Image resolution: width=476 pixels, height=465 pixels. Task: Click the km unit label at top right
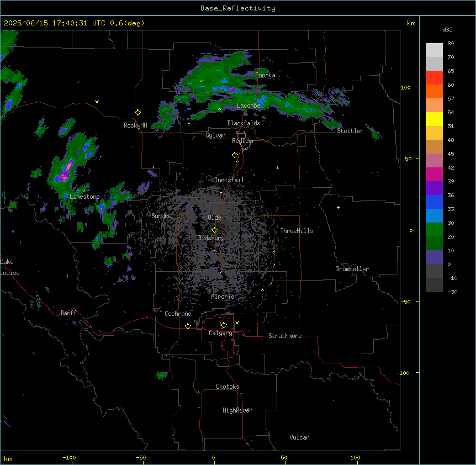point(411,23)
